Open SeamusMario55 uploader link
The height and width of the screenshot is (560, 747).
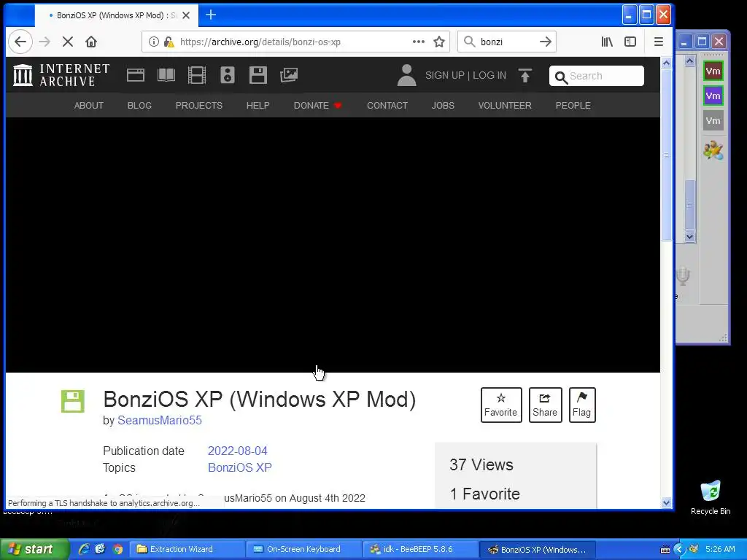pyautogui.click(x=160, y=420)
